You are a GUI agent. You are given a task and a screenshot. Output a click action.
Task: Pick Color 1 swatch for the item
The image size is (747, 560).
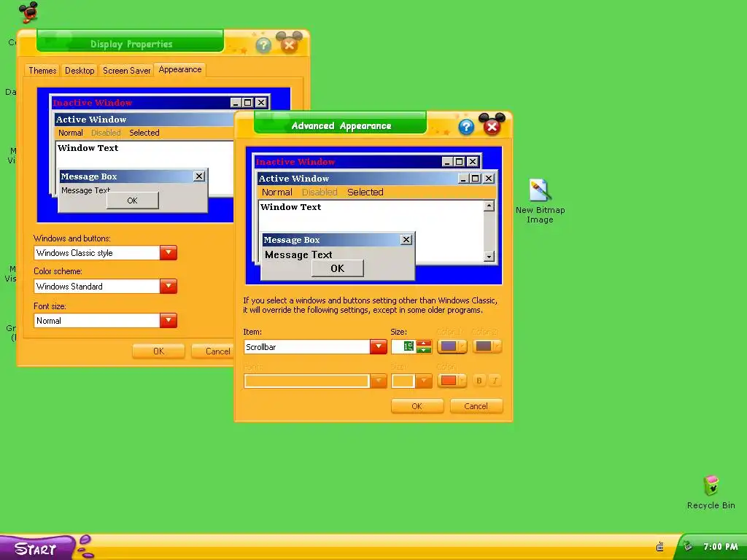tap(452, 346)
